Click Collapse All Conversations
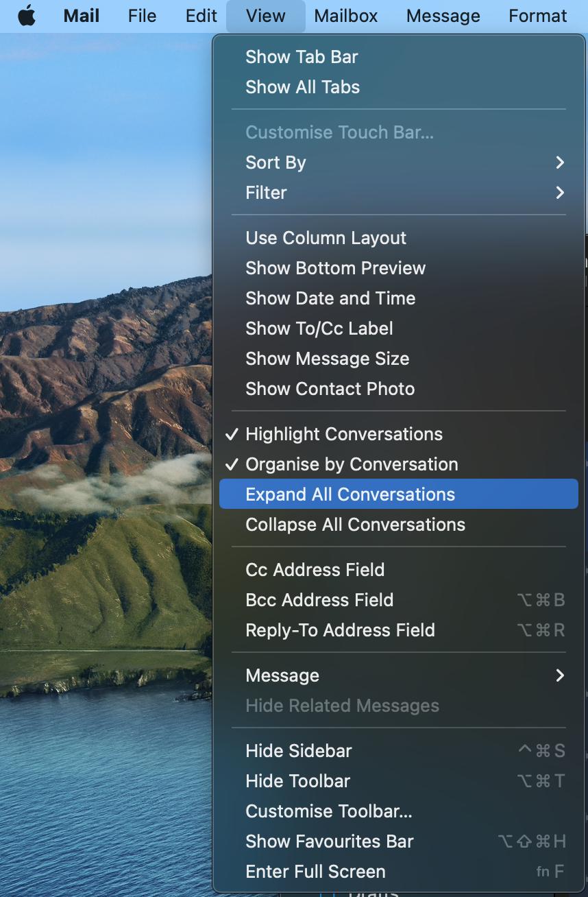 point(399,525)
